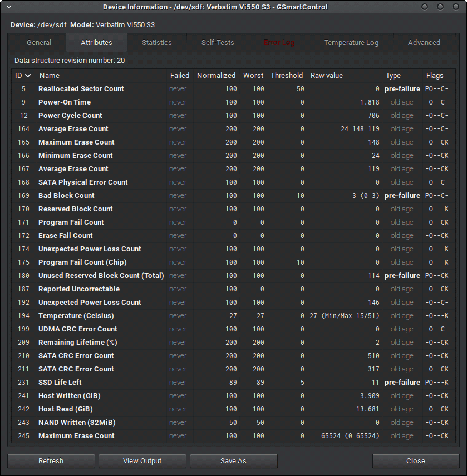The image size is (467, 476).
Task: Select the Reserved Block Count attribute
Action: 233,209
